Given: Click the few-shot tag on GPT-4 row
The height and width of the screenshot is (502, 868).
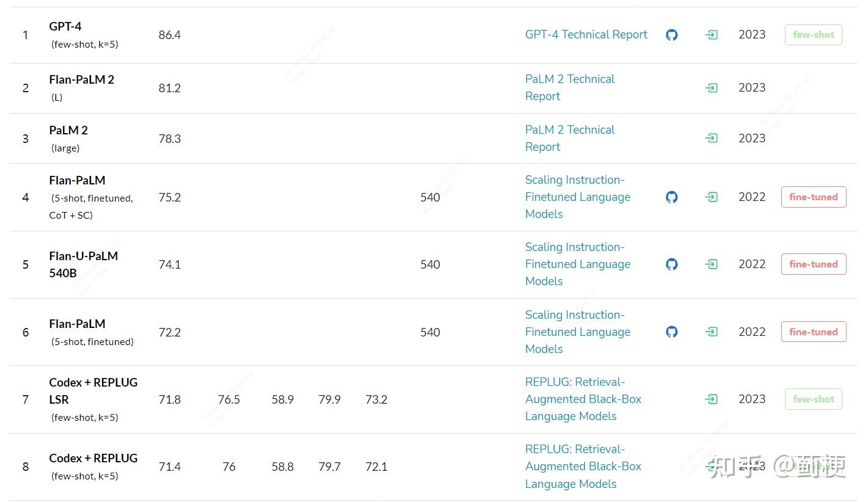Looking at the screenshot, I should 813,35.
